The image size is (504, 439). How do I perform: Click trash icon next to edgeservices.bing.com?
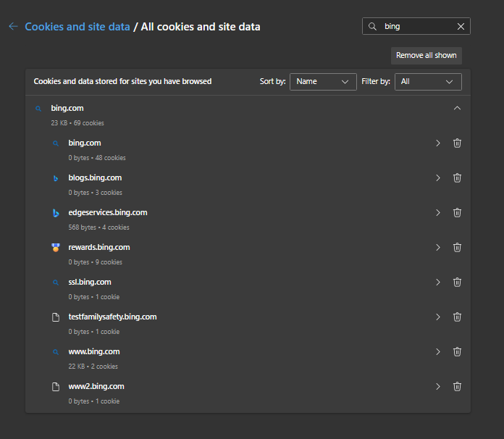(457, 213)
